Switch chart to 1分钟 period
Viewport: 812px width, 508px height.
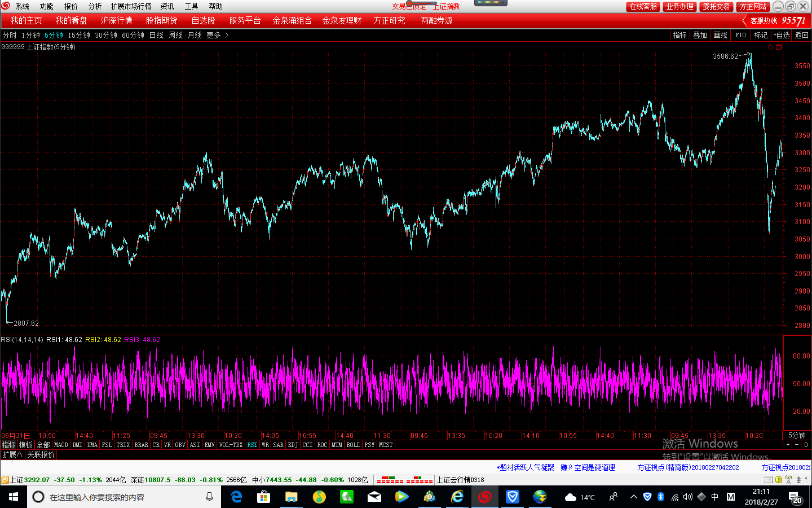[x=30, y=35]
